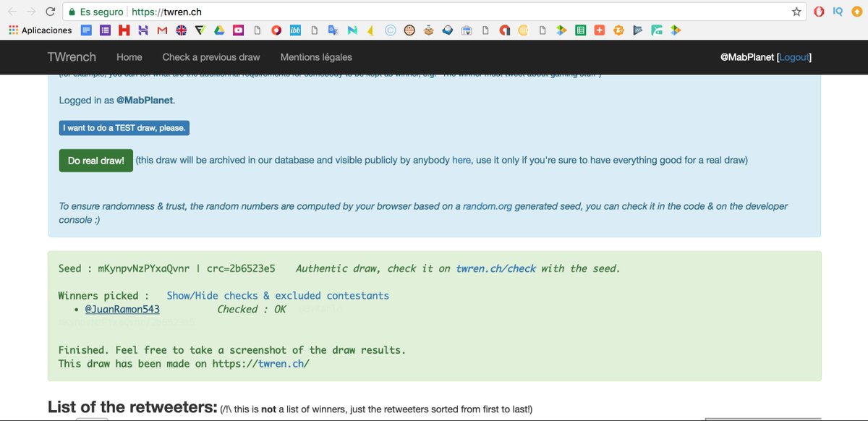Screen dimensions: 868x421
Task: Follow the 'here' archive link
Action: pyautogui.click(x=461, y=161)
